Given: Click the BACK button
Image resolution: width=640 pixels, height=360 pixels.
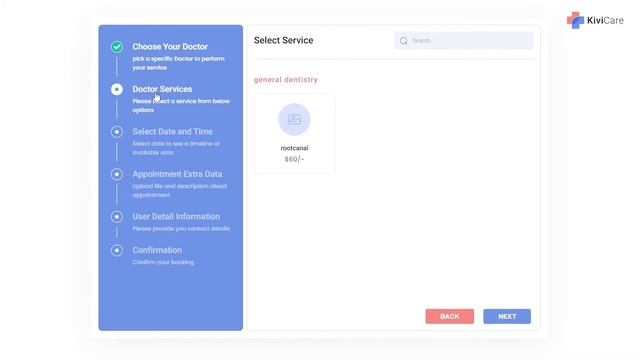Looking at the screenshot, I should click(449, 316).
